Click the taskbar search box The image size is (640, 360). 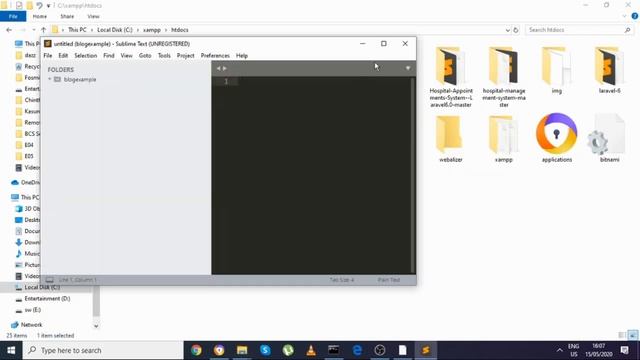(103, 350)
